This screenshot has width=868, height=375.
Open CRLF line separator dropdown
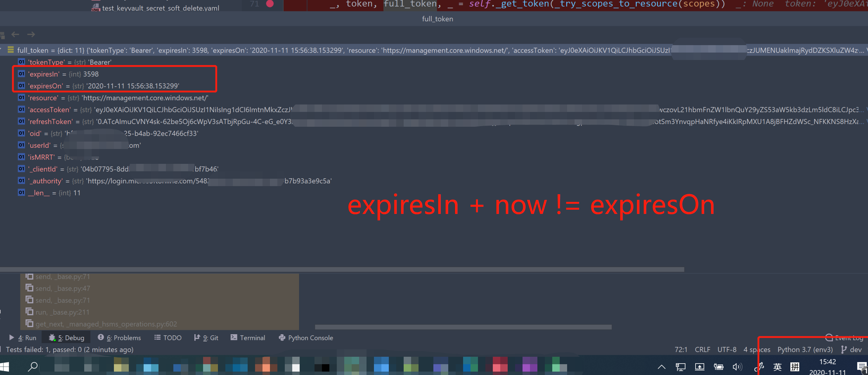(x=702, y=349)
